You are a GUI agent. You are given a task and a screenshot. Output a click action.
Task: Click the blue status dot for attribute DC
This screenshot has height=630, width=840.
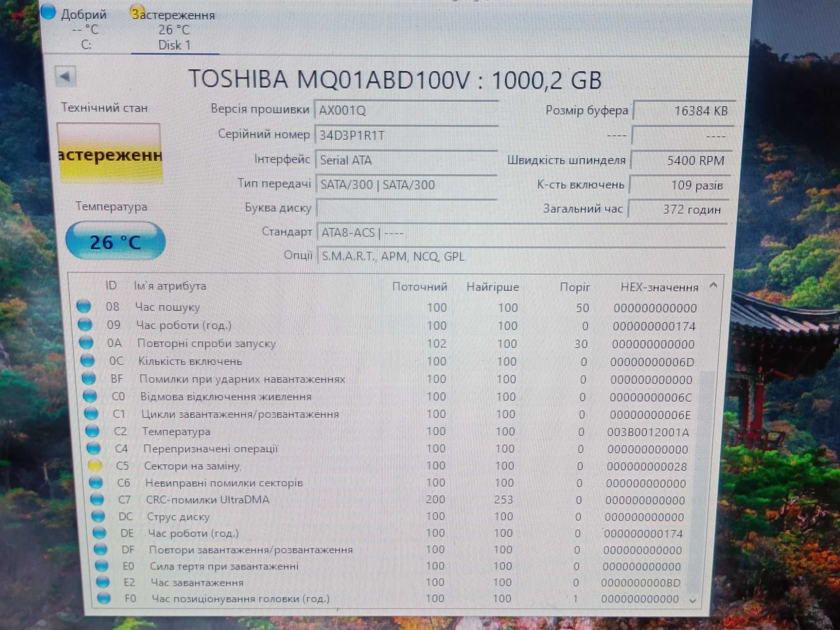point(98,516)
